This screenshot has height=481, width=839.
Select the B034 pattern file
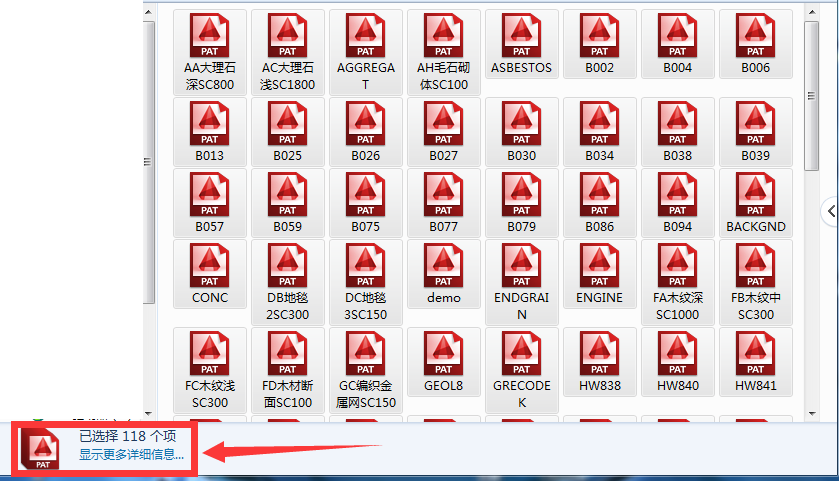[600, 132]
